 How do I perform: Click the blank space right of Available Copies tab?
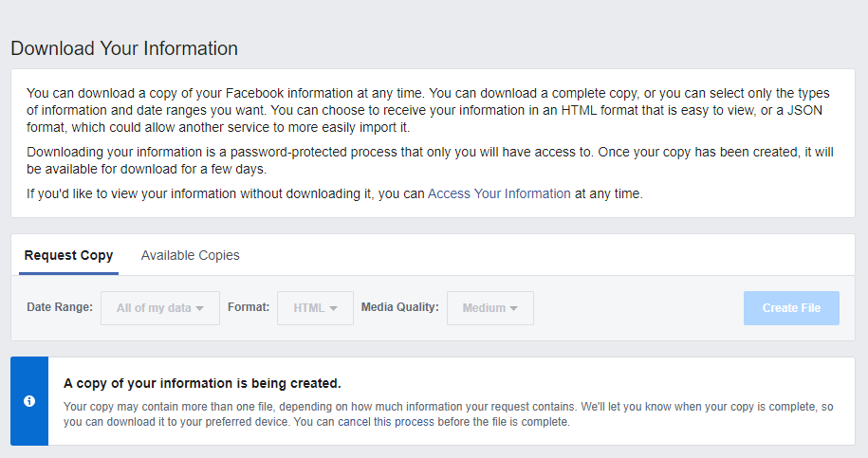(550, 255)
